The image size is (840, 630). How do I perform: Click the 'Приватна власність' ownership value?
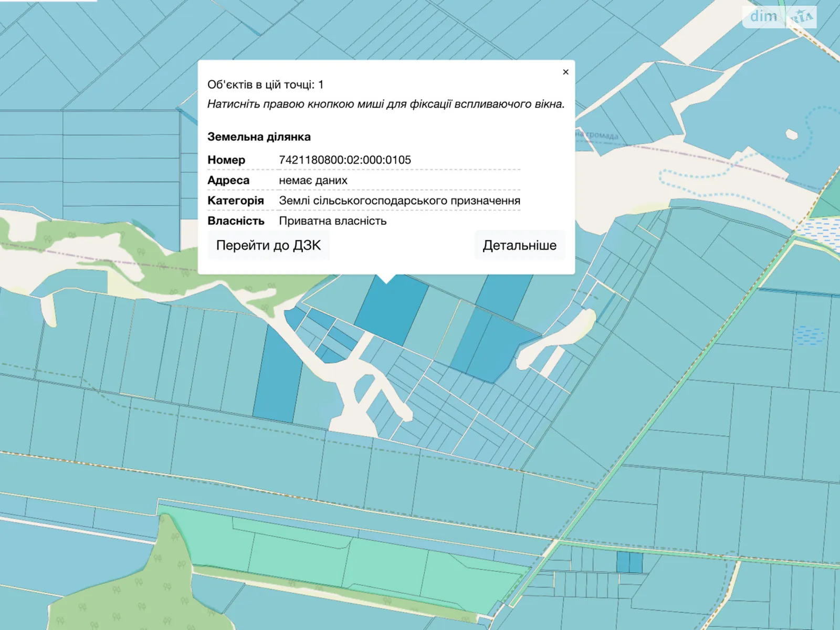[x=332, y=221]
